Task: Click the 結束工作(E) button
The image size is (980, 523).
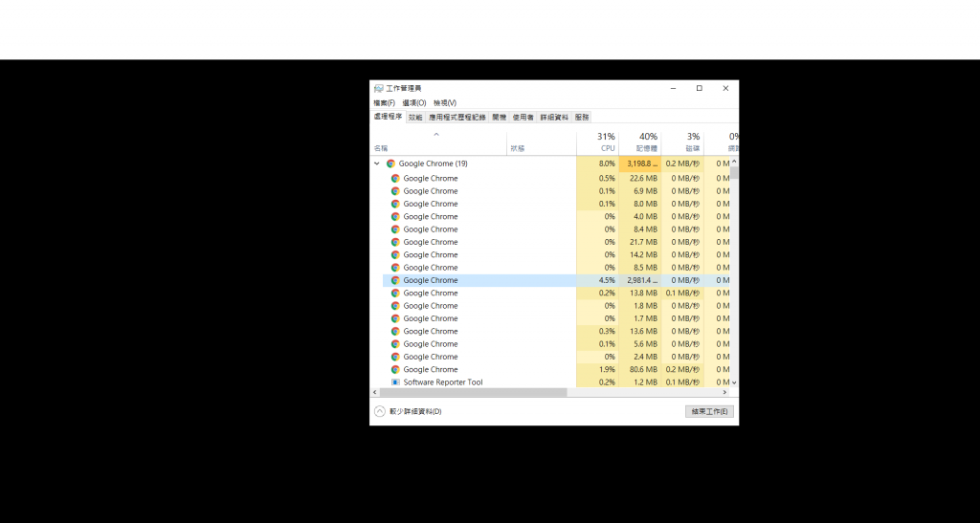Action: point(709,411)
